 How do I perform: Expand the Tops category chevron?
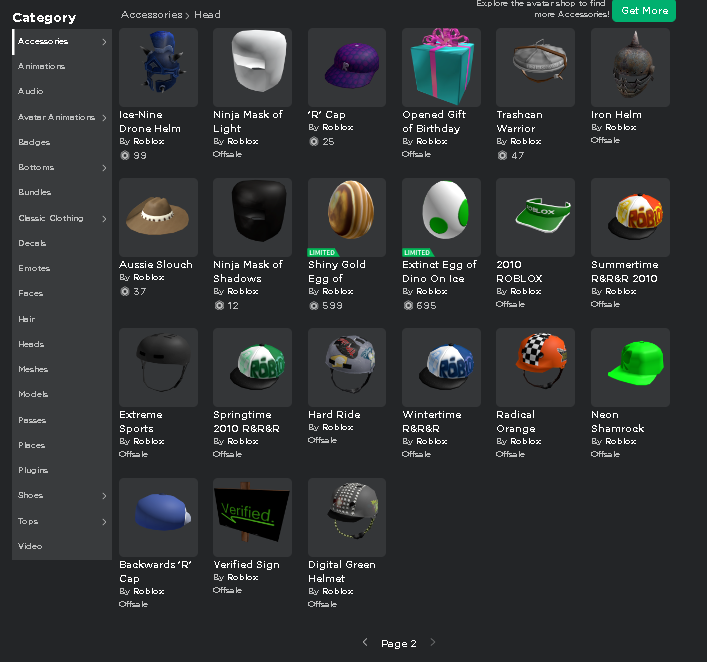(x=104, y=522)
